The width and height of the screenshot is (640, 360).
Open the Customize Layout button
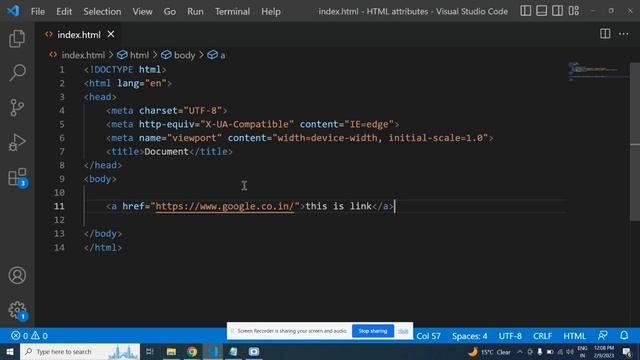pos(573,11)
